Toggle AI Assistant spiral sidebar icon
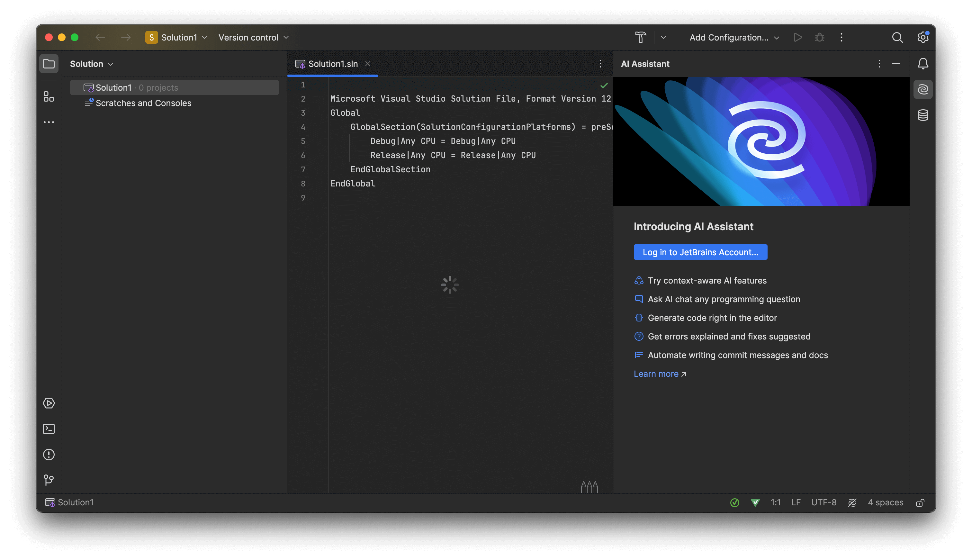This screenshot has height=560, width=972. [x=923, y=89]
